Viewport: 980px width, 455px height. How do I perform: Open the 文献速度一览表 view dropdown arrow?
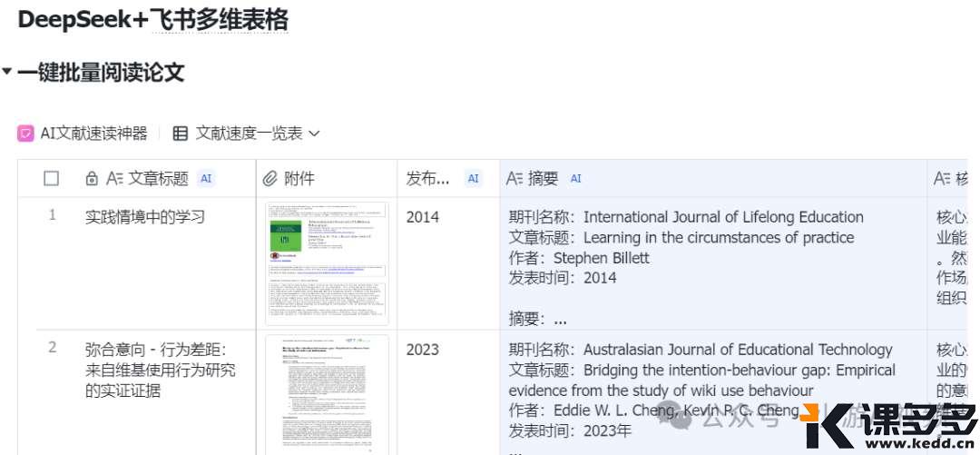[x=314, y=134]
